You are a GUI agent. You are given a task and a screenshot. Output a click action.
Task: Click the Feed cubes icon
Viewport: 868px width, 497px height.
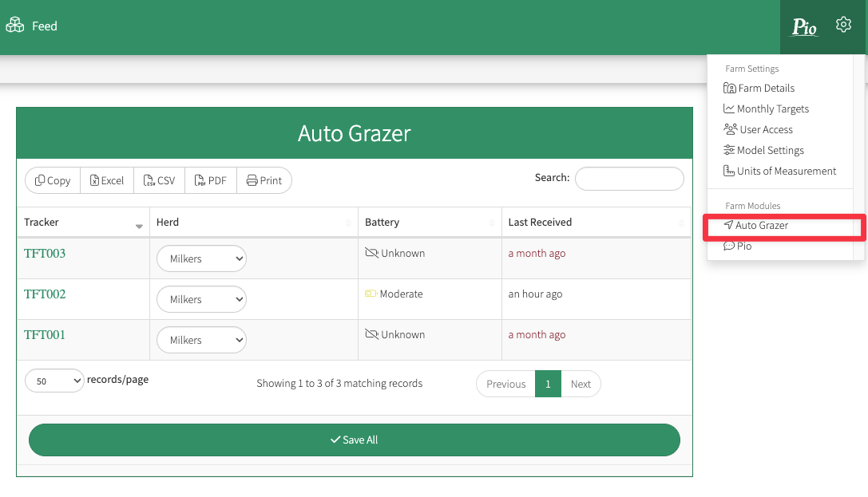click(x=14, y=26)
